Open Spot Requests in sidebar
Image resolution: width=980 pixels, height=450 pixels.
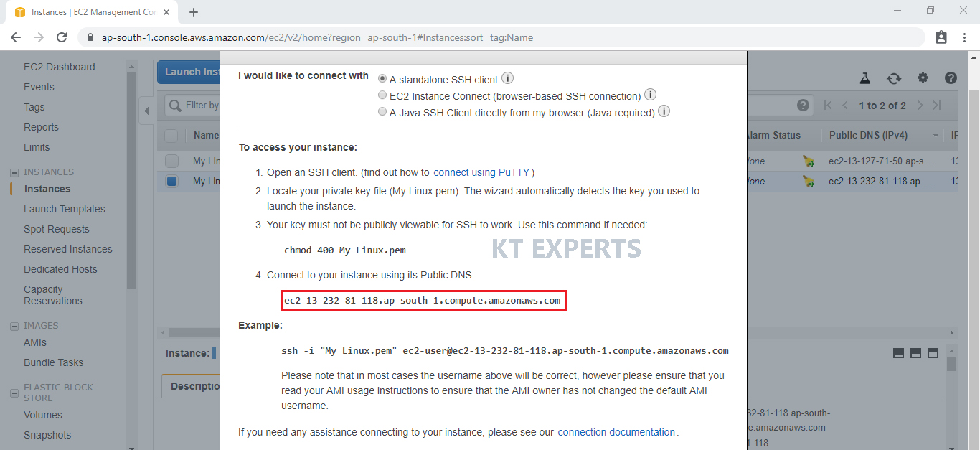[x=57, y=229]
